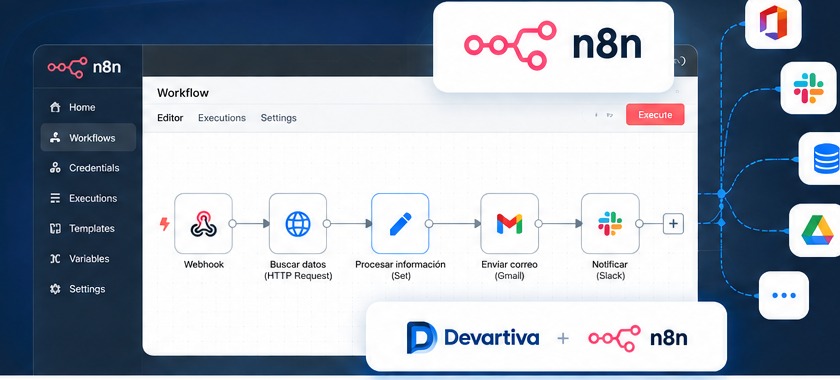Switch to the Editor tab
Viewport: 840px width, 380px height.
click(170, 118)
